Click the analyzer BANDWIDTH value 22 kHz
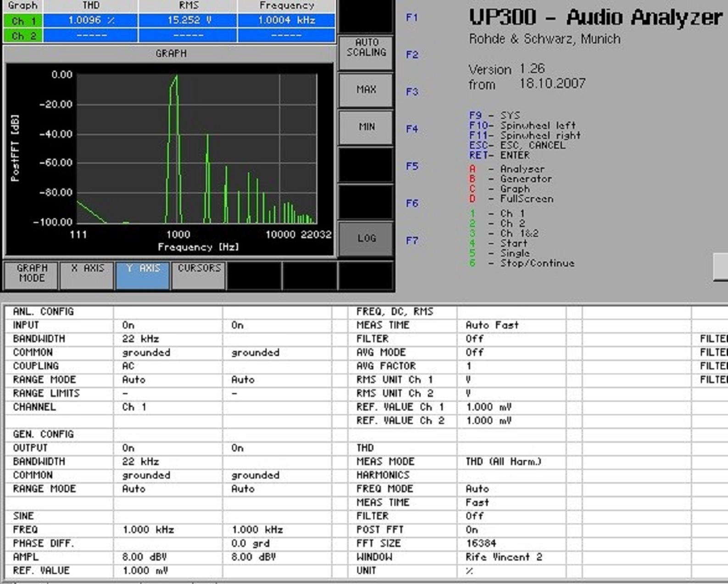Viewport: 728px width, 584px height. pos(140,339)
